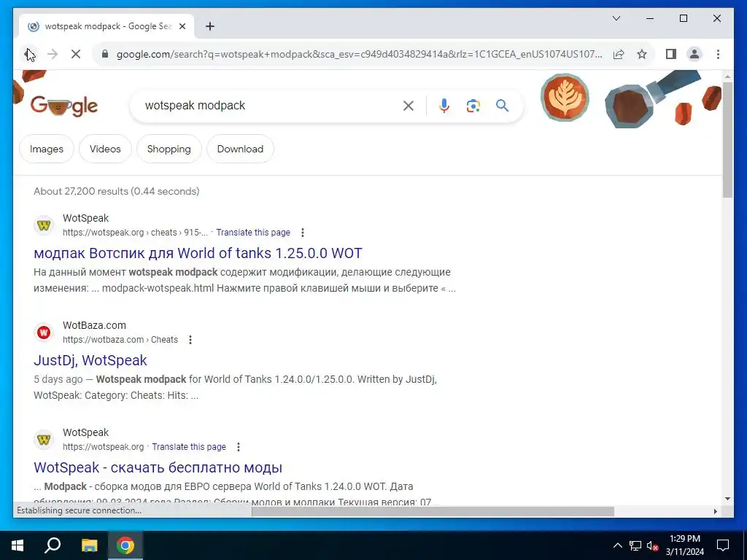Open the notification center icon
Image resolution: width=747 pixels, height=560 pixels.
click(723, 545)
